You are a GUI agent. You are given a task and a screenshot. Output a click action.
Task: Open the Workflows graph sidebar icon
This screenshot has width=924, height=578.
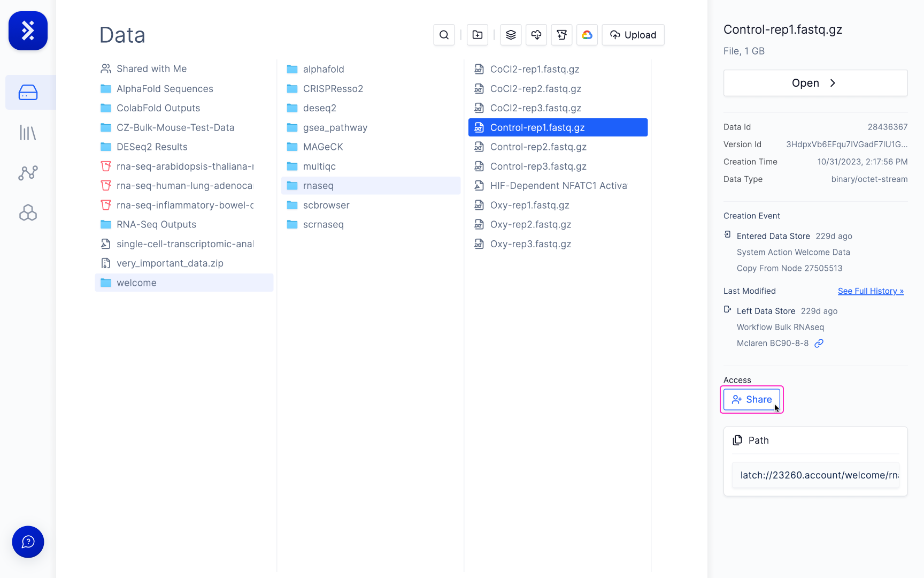pyautogui.click(x=28, y=173)
